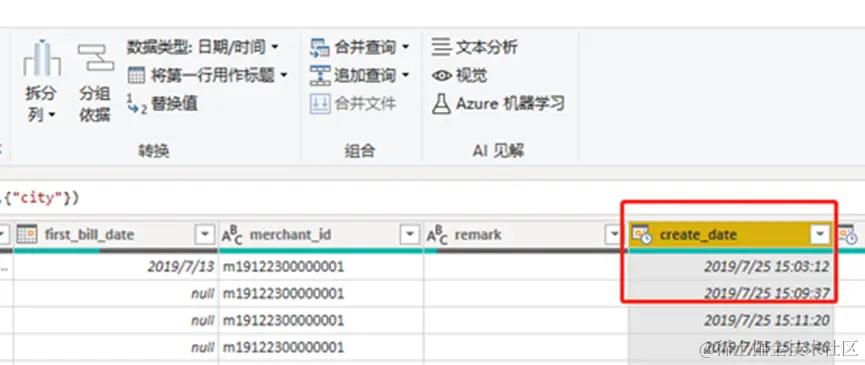Expand the 拆分列 dropdown arrow

(x=51, y=115)
